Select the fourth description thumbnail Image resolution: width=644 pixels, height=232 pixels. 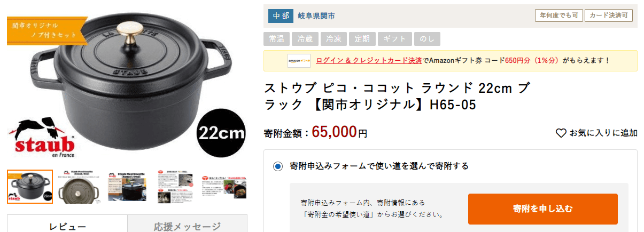click(x=175, y=187)
